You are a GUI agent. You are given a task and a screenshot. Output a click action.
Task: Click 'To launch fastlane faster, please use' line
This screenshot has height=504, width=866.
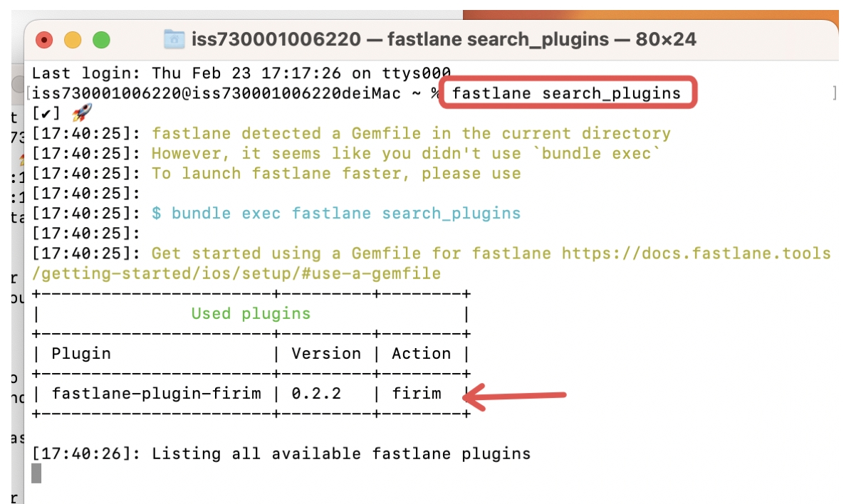coord(336,173)
